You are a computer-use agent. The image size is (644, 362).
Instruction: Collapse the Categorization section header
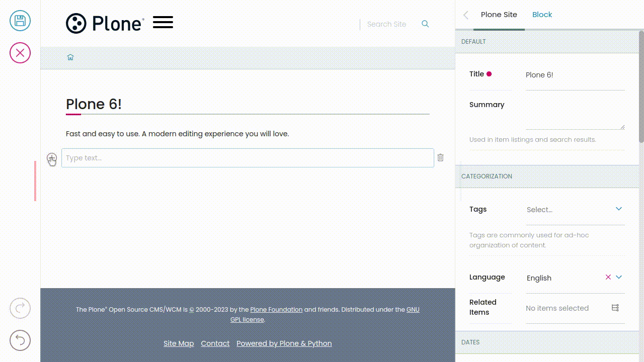[547, 176]
